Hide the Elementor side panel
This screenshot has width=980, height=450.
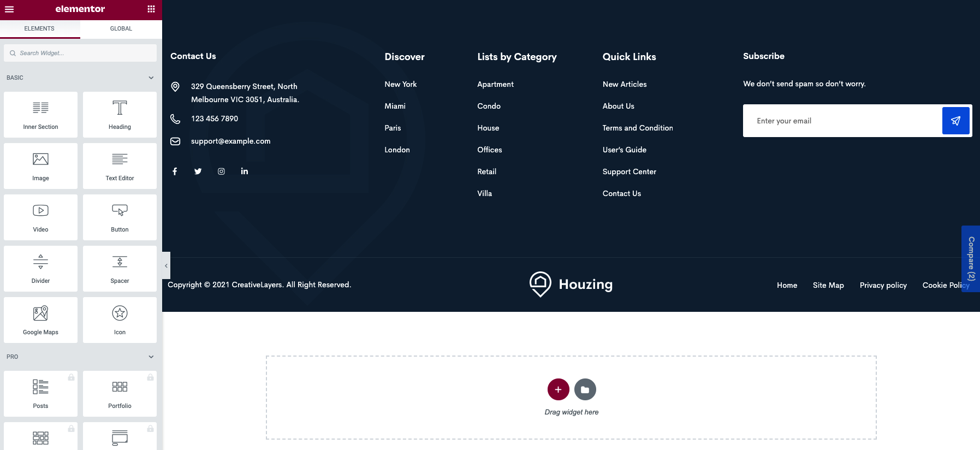click(x=166, y=266)
